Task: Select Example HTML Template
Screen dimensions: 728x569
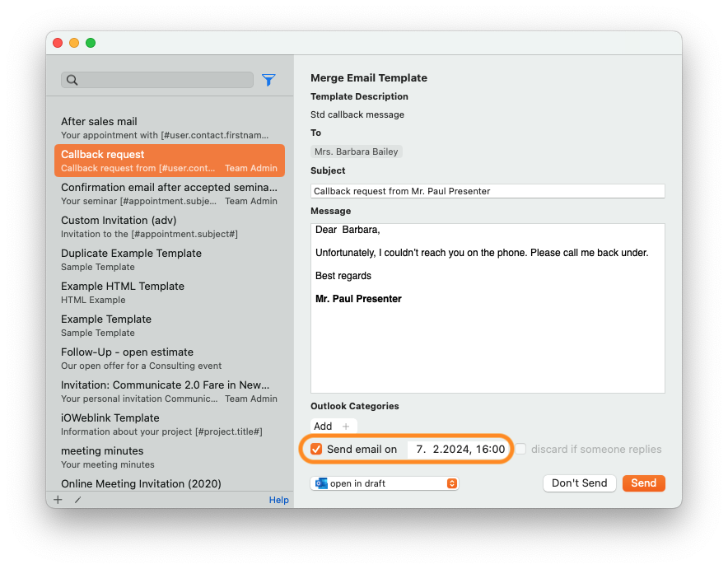Action: click(x=170, y=292)
